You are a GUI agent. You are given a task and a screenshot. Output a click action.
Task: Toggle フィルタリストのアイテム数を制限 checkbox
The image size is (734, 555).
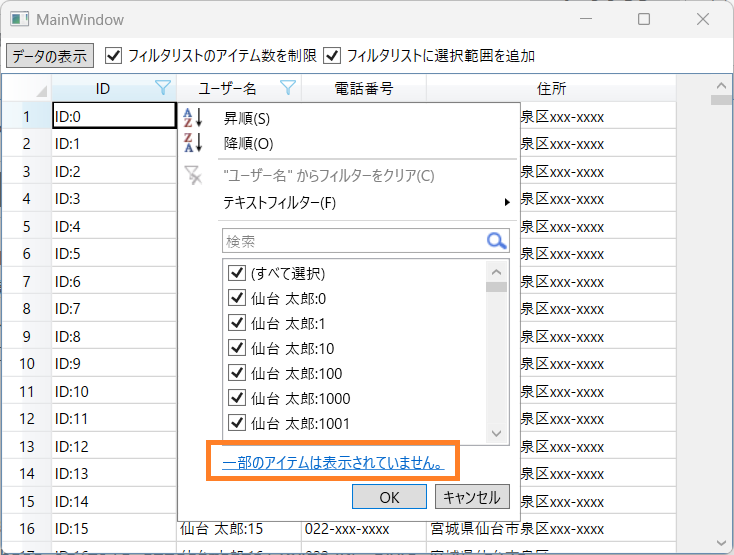[x=114, y=56]
